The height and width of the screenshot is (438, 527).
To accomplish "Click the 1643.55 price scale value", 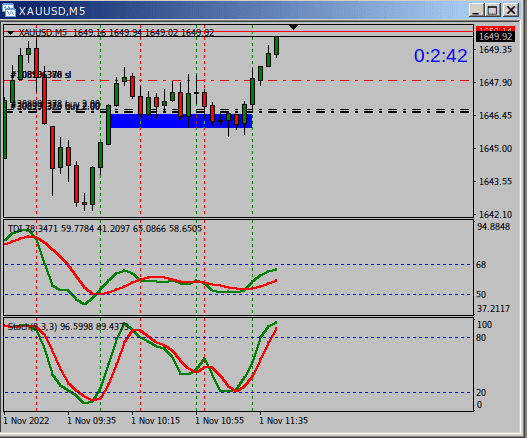I will pyautogui.click(x=495, y=182).
